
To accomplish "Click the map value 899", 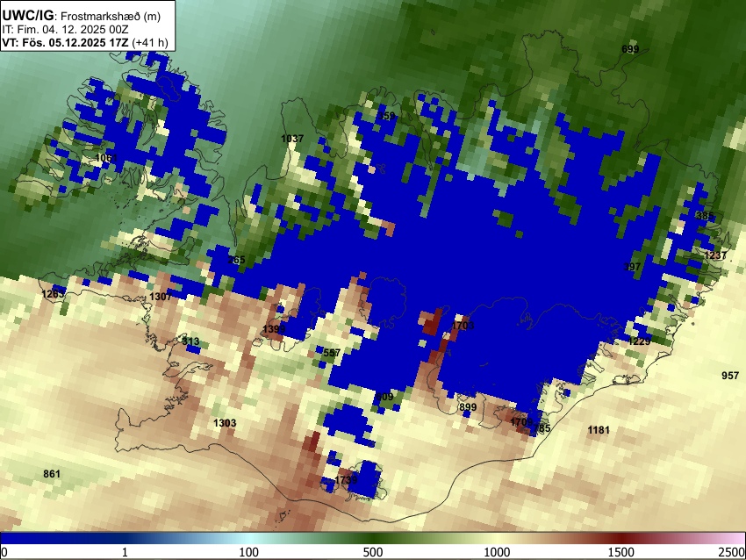I will pyautogui.click(x=468, y=407).
